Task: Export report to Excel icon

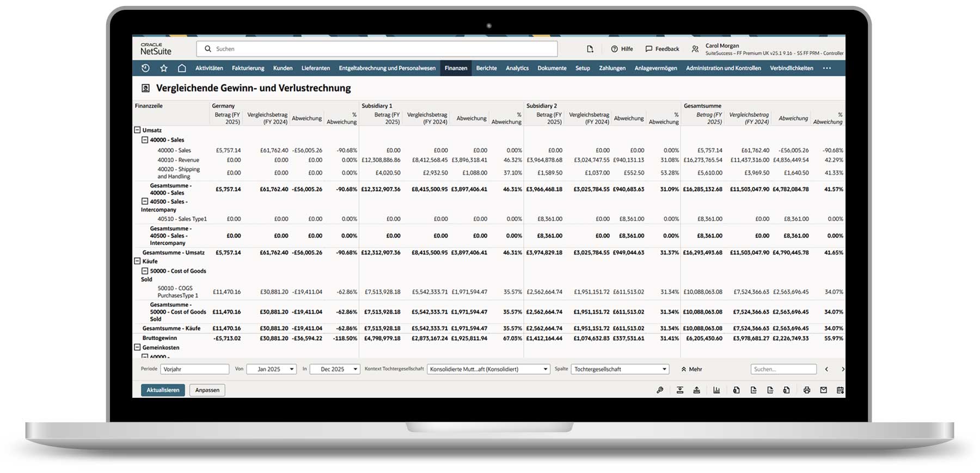Action: pyautogui.click(x=736, y=390)
